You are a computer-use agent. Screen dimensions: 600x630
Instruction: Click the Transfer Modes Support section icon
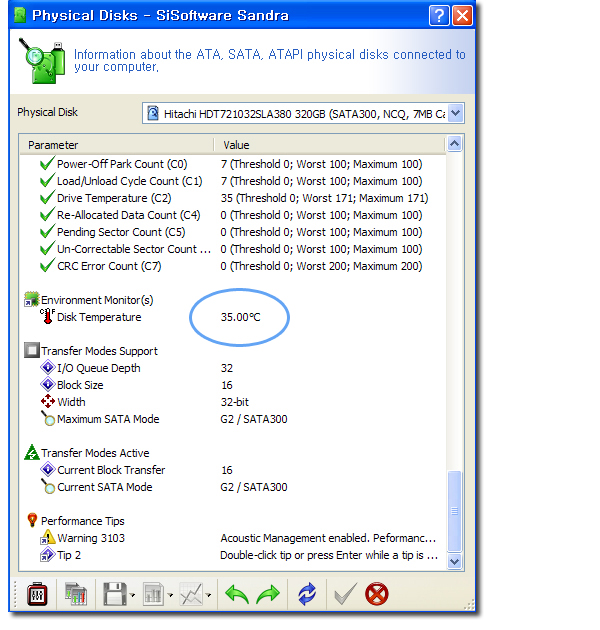pos(32,350)
